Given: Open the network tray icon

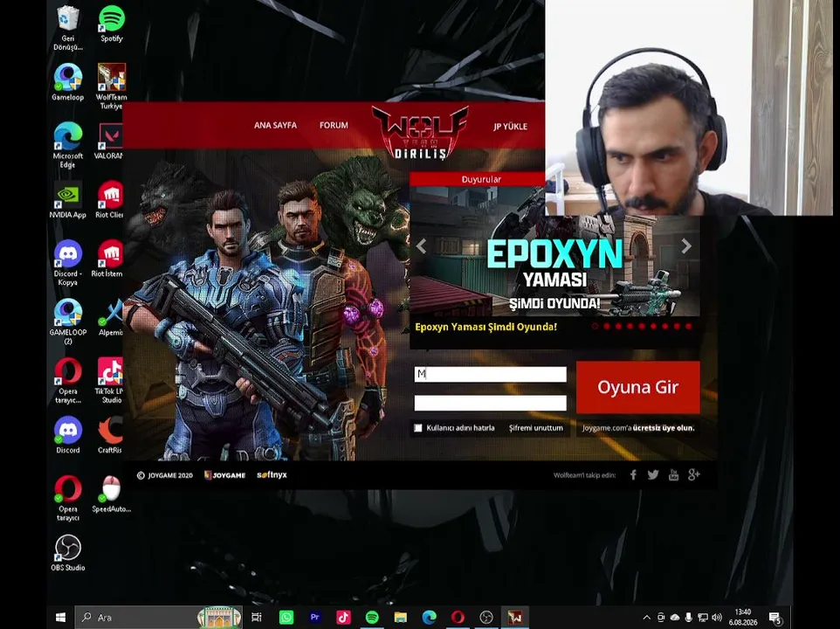Looking at the screenshot, I should click(x=703, y=618).
